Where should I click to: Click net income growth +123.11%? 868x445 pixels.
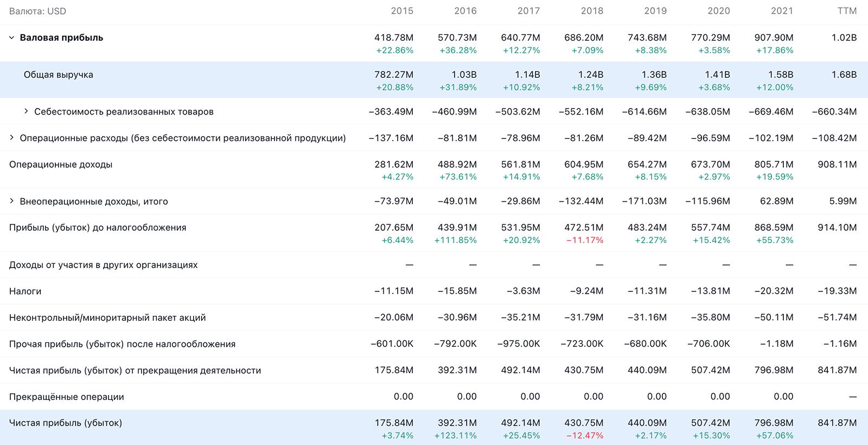pyautogui.click(x=455, y=436)
